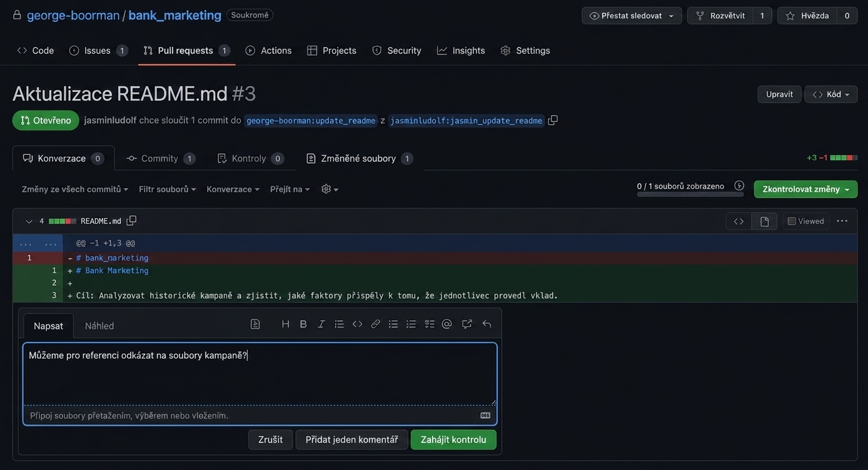
Task: Insert a task list from comment toolbar
Action: (429, 324)
